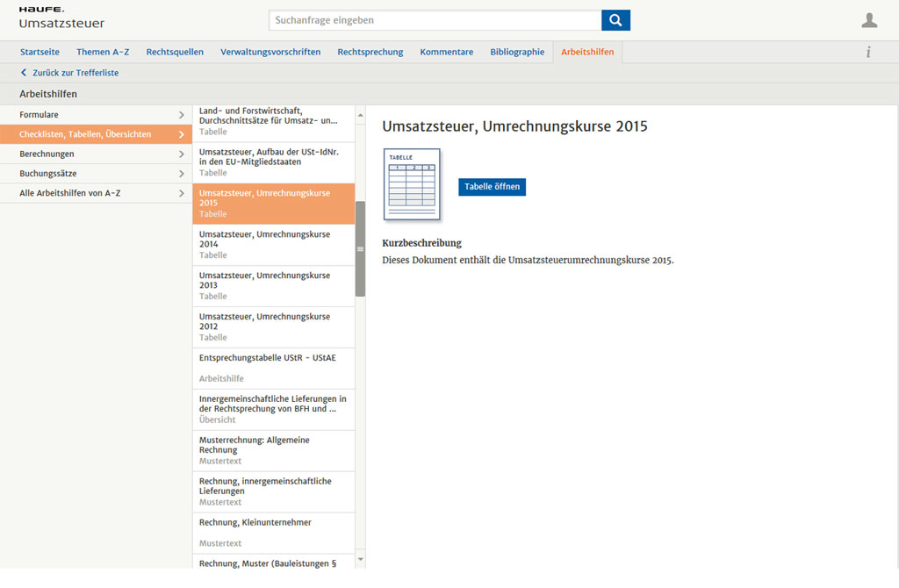Open Musterrechnung: Allgemeine Rechnung entry
This screenshot has width=899, height=588.
tap(274, 451)
